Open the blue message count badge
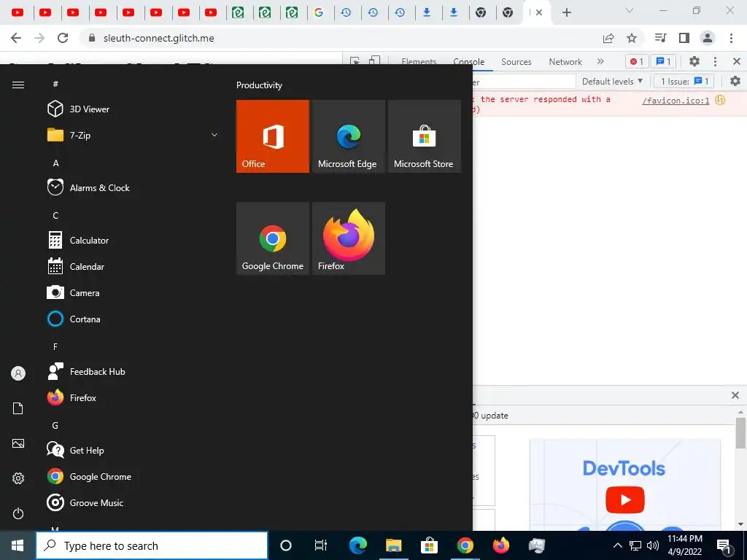This screenshot has height=560, width=747. pyautogui.click(x=663, y=61)
